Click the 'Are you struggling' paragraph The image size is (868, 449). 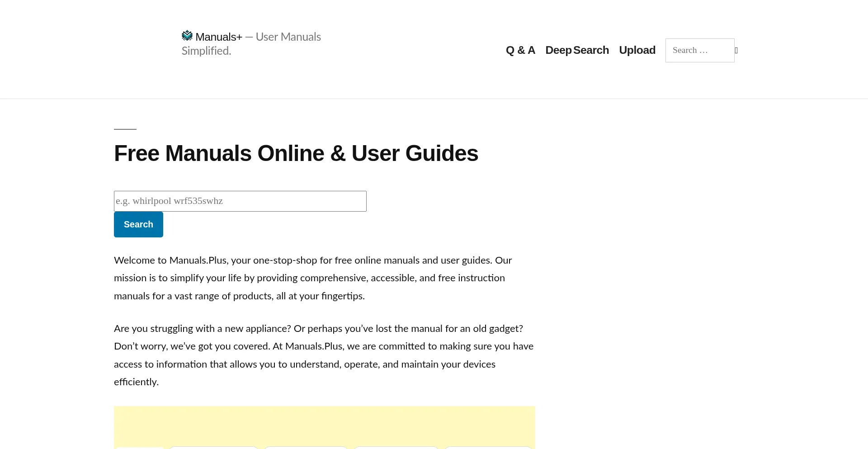coord(324,355)
